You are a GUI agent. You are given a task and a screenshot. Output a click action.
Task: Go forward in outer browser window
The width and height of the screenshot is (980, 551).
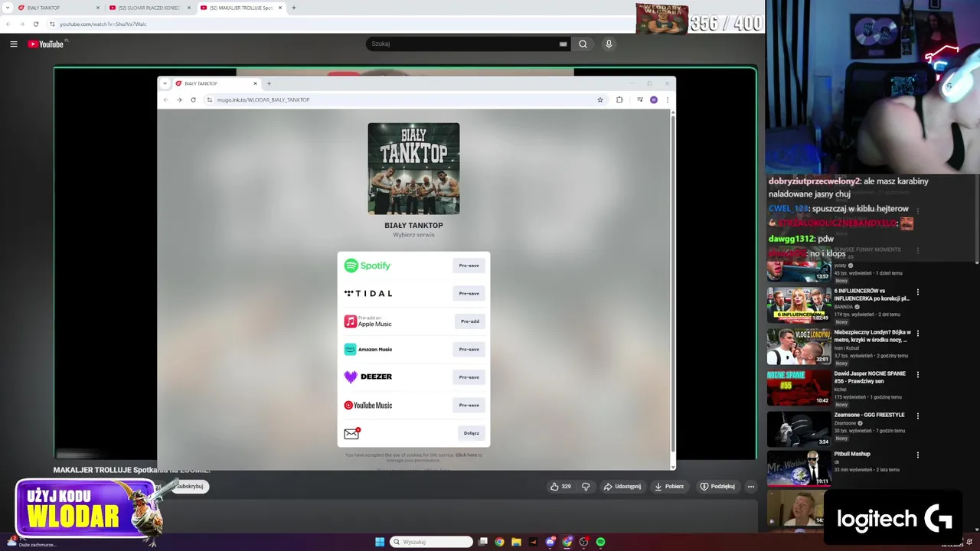pos(21,24)
